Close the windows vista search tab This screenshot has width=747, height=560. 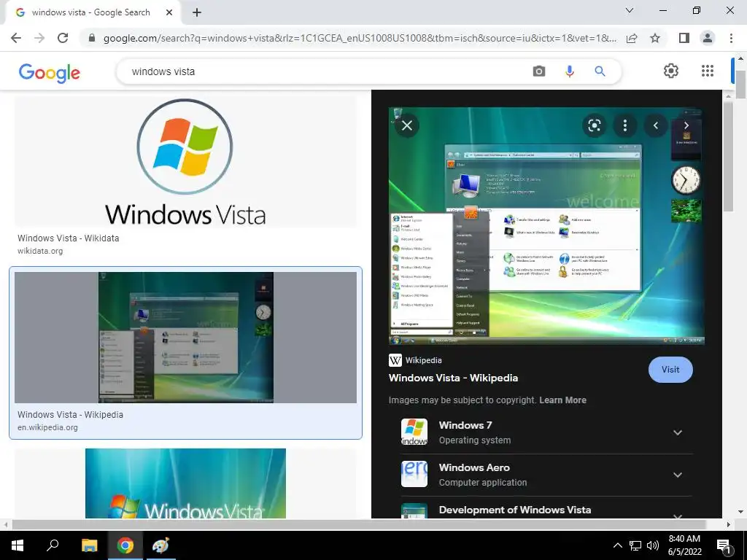tap(169, 13)
